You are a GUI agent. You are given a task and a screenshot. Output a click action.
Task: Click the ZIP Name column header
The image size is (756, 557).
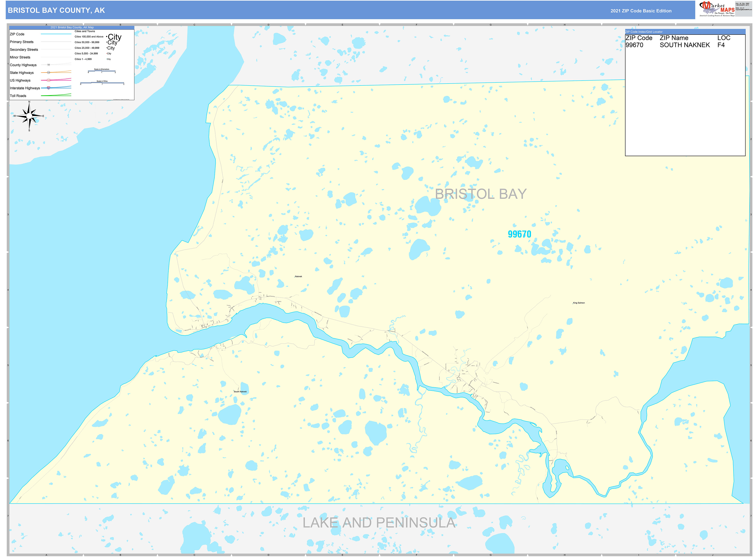click(x=674, y=38)
